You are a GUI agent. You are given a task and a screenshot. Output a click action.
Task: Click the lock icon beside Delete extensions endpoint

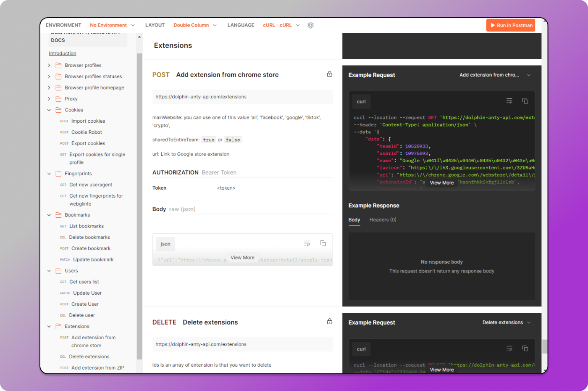330,321
